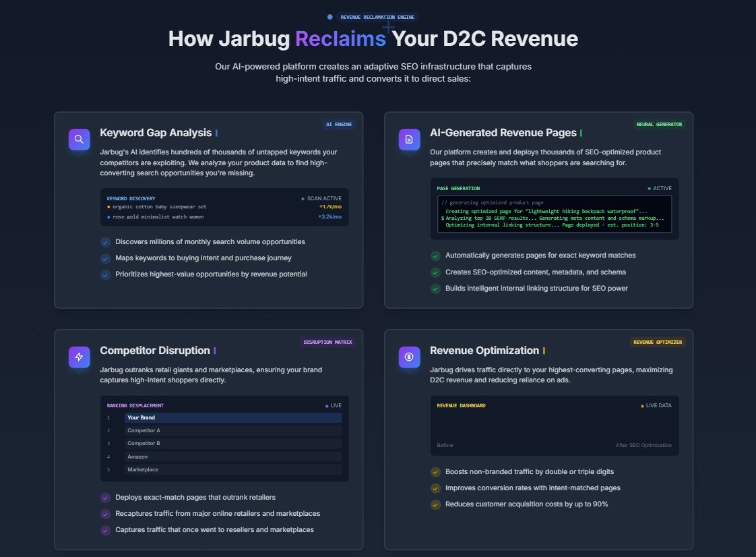
Task: Click checkmark icon beside "Builds intelligent internal linking"
Action: (435, 289)
